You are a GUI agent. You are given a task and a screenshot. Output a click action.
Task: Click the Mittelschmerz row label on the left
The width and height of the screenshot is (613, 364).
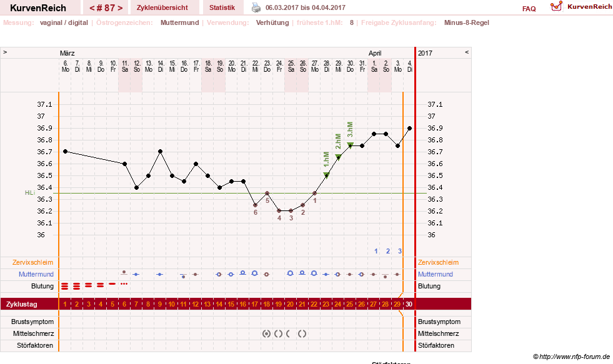pyautogui.click(x=33, y=333)
